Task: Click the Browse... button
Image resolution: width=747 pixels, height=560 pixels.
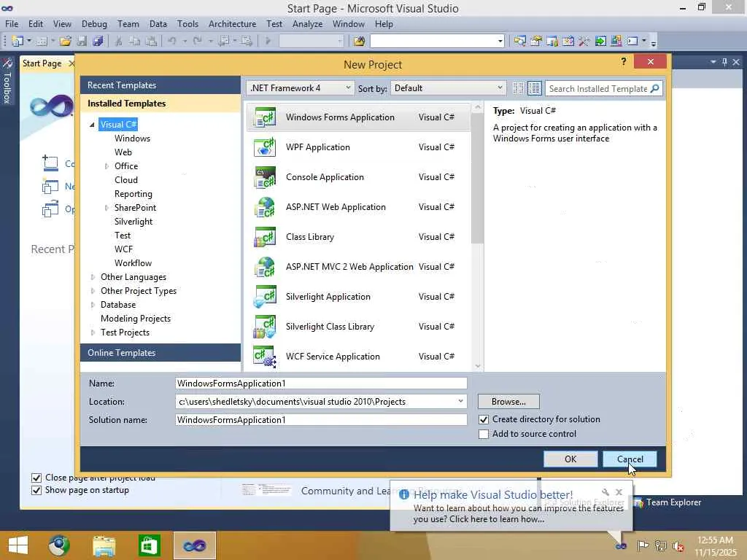Action: tap(508, 402)
